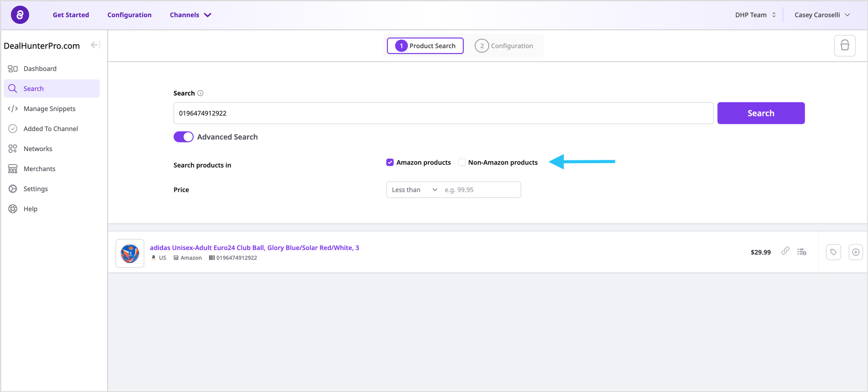Collapse the sidebar with the arrow icon
This screenshot has height=392, width=868.
[95, 45]
